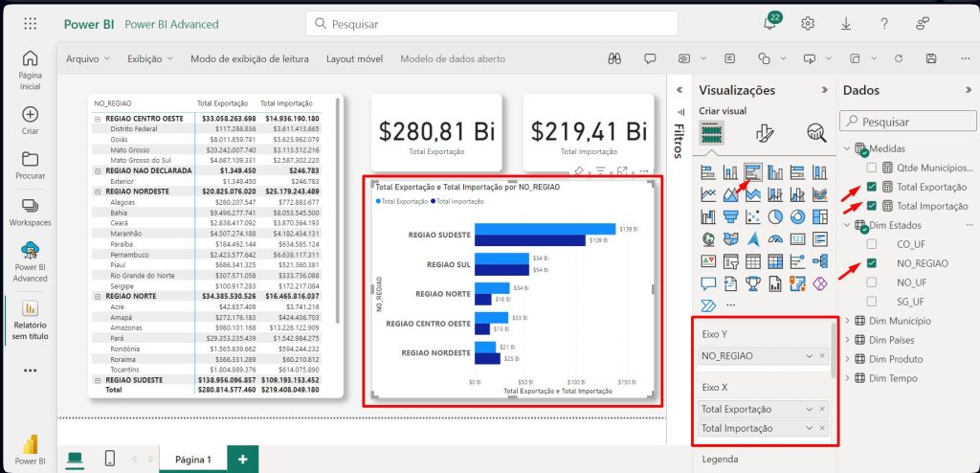Uncheck the Total Exportação checkbox

point(871,187)
